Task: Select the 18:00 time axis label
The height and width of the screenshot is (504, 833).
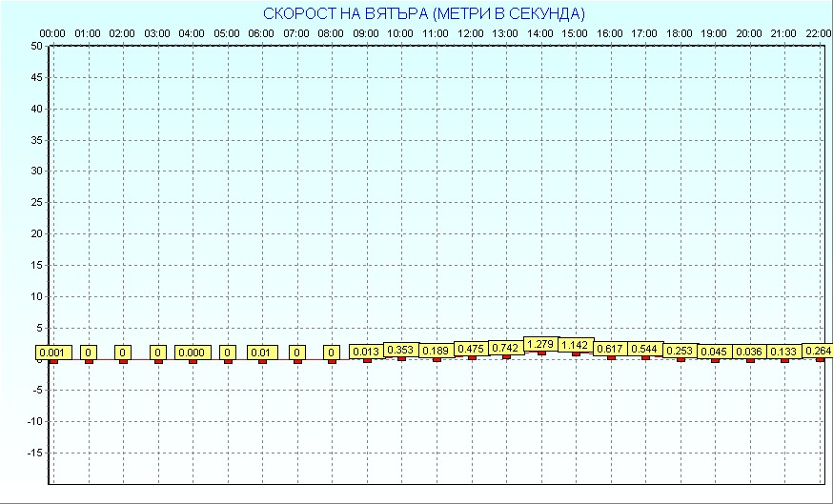Action: [680, 33]
